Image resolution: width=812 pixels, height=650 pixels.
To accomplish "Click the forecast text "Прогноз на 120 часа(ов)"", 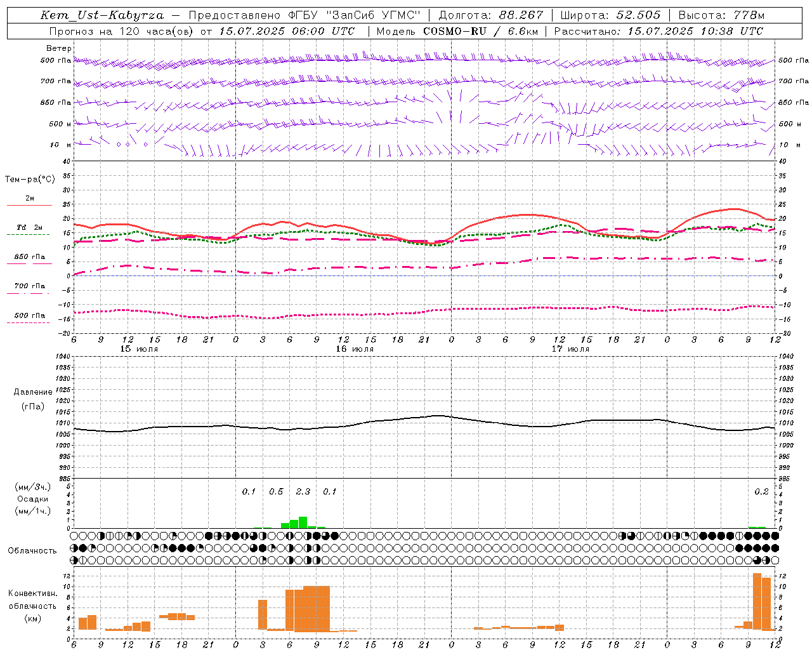I will pyautogui.click(x=121, y=31).
